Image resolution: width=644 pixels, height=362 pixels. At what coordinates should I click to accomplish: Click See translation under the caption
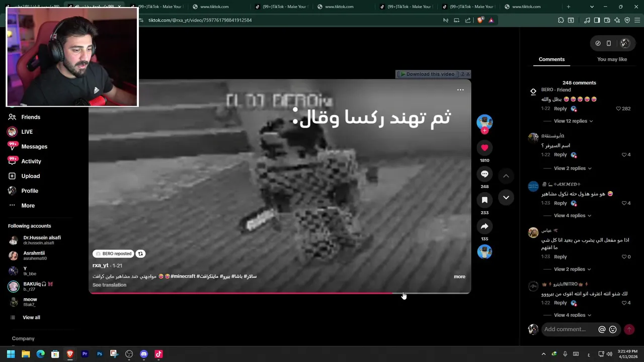(x=109, y=285)
